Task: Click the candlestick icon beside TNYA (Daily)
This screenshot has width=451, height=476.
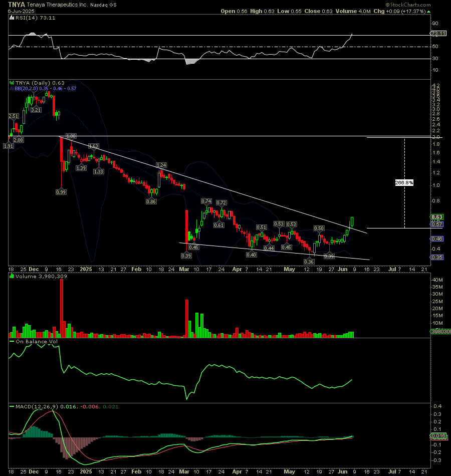Action: [12, 83]
